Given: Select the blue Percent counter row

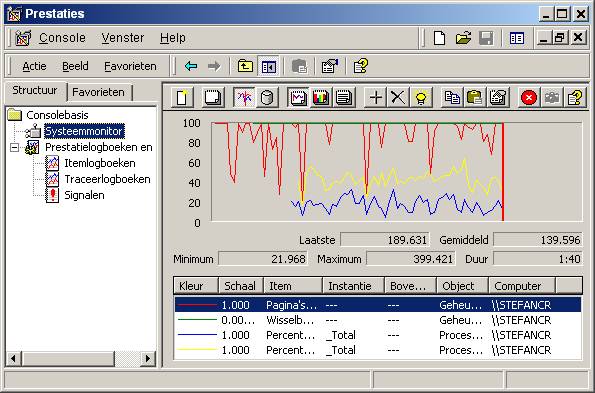Looking at the screenshot, I should click(x=378, y=335).
